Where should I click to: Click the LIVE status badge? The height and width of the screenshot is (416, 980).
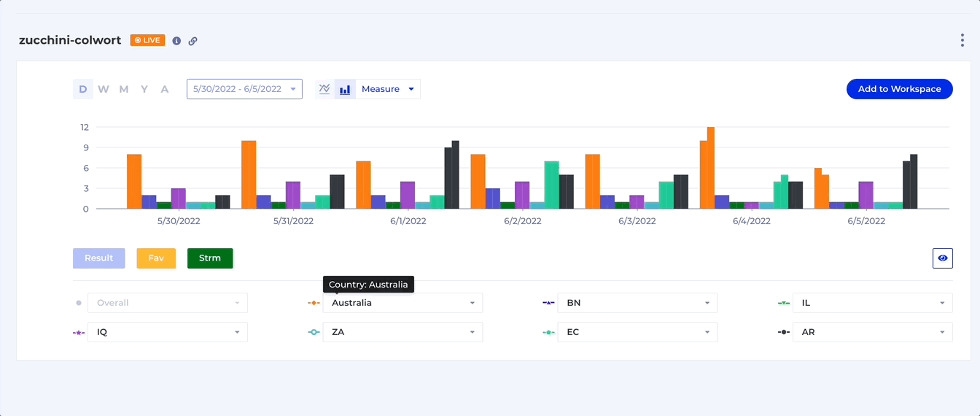(x=147, y=40)
